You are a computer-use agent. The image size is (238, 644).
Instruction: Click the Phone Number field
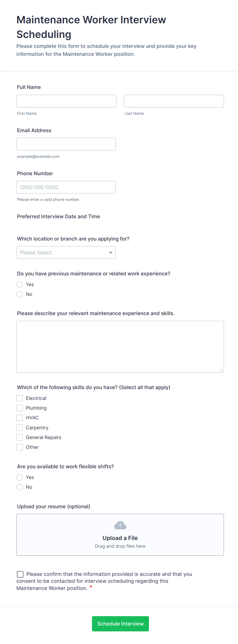pyautogui.click(x=66, y=187)
